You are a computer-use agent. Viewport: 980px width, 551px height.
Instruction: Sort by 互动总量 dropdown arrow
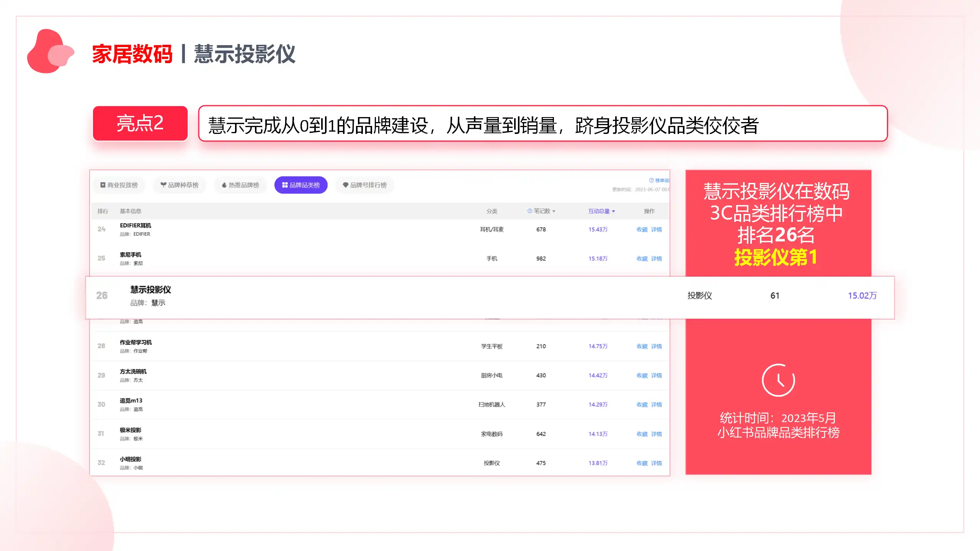(x=613, y=211)
